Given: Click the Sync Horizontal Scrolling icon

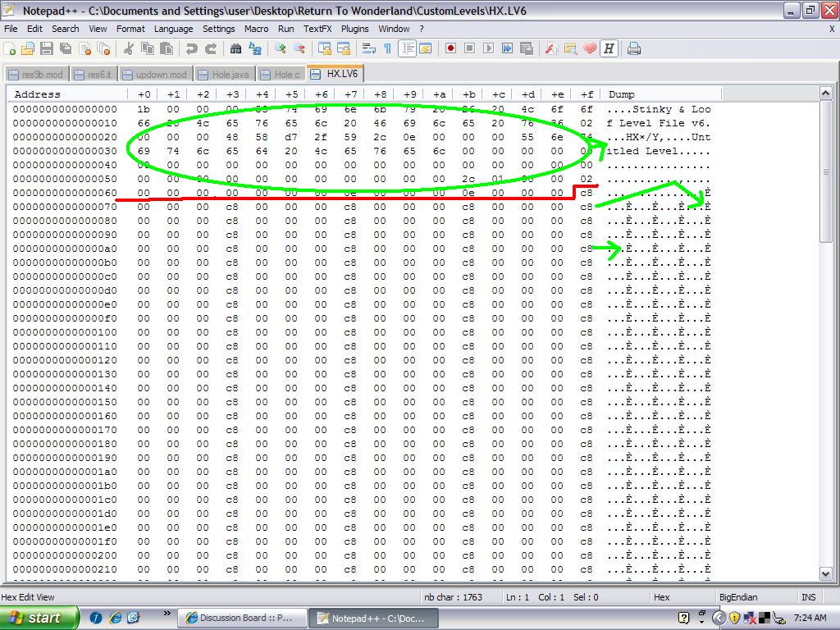Looking at the screenshot, I should [x=344, y=48].
